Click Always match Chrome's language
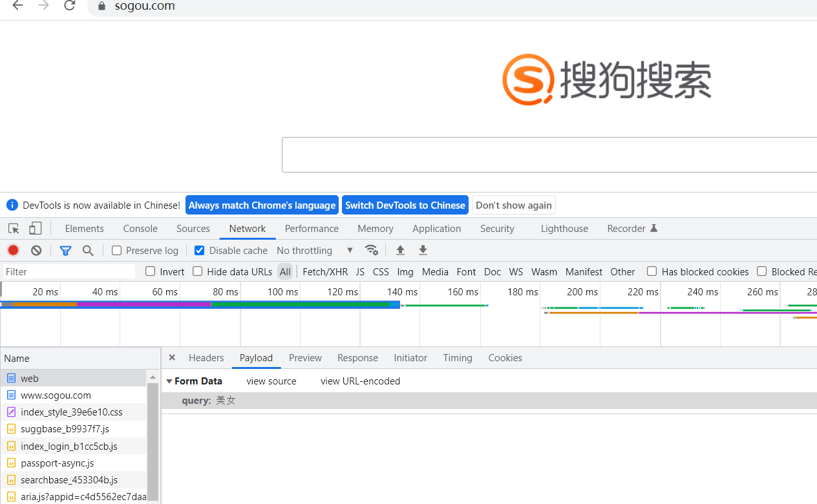Viewport: 817px width, 504px height. pyautogui.click(x=262, y=205)
